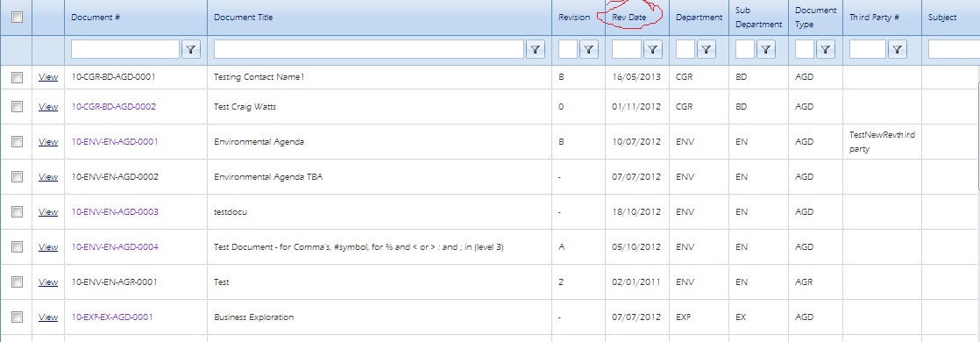Select document type cell 'AGR'

[804, 282]
